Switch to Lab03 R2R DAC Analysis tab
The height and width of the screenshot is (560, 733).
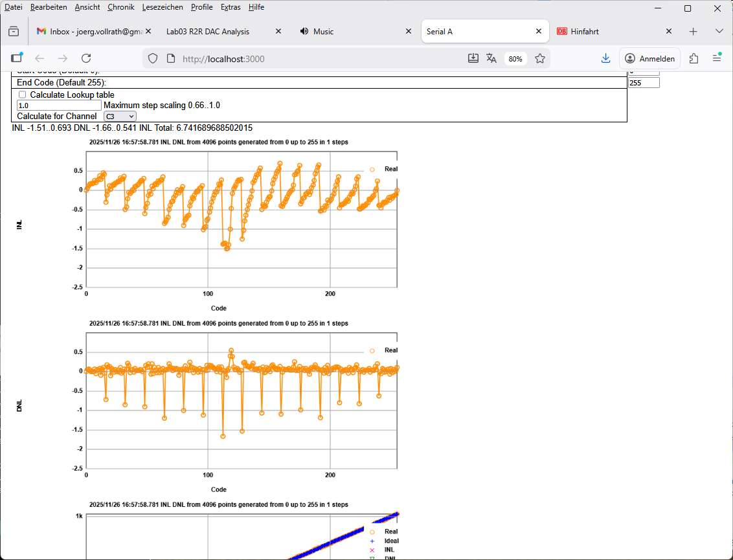tap(207, 31)
